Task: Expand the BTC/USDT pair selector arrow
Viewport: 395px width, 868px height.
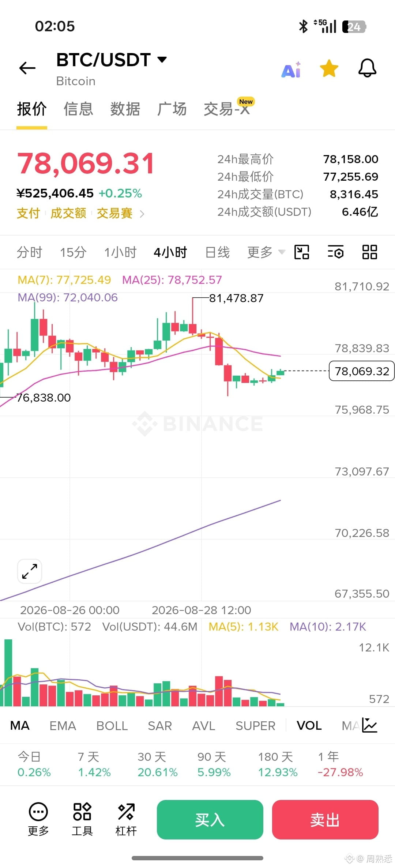Action: click(162, 59)
